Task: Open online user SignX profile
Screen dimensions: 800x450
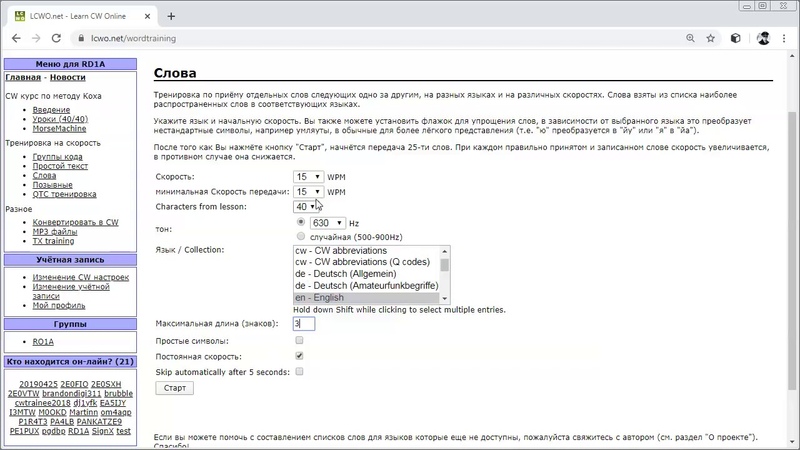Action: click(x=103, y=431)
